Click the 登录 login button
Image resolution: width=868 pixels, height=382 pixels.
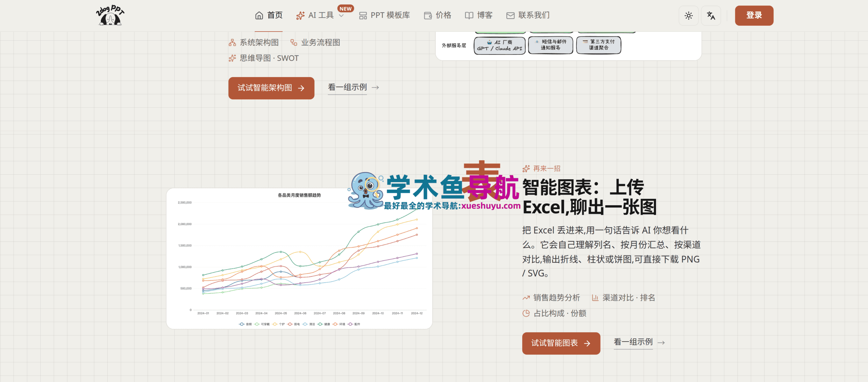click(x=754, y=16)
